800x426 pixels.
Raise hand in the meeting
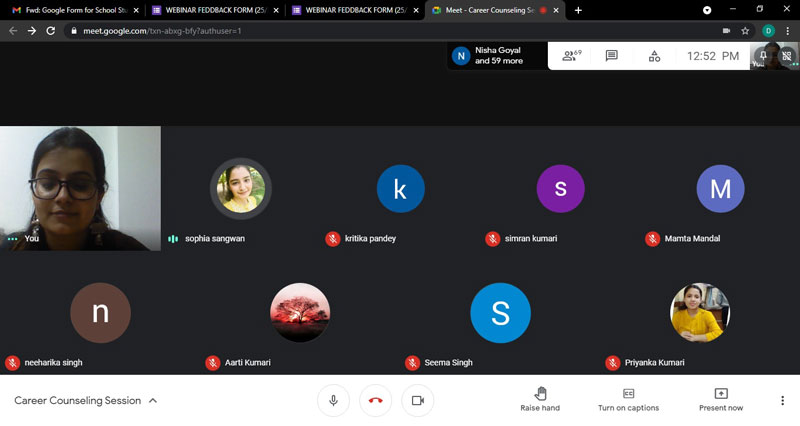click(540, 399)
